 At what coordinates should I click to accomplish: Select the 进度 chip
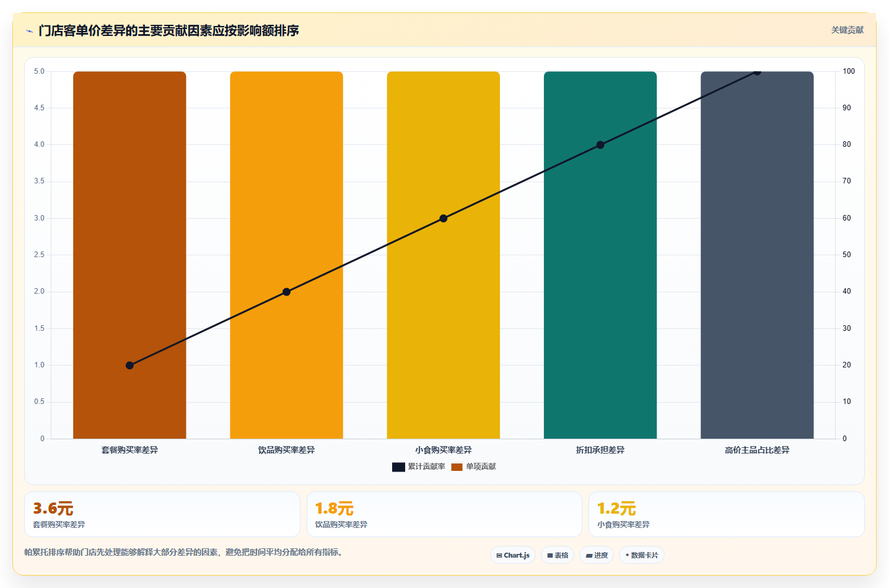pos(597,555)
